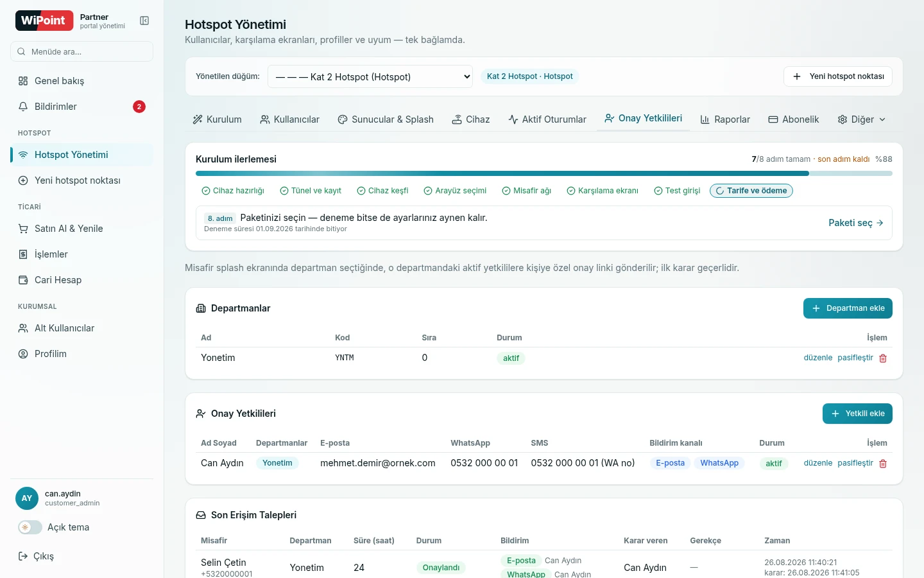Open notifications red badge showing 2
This screenshot has width=924, height=578.
click(x=139, y=107)
